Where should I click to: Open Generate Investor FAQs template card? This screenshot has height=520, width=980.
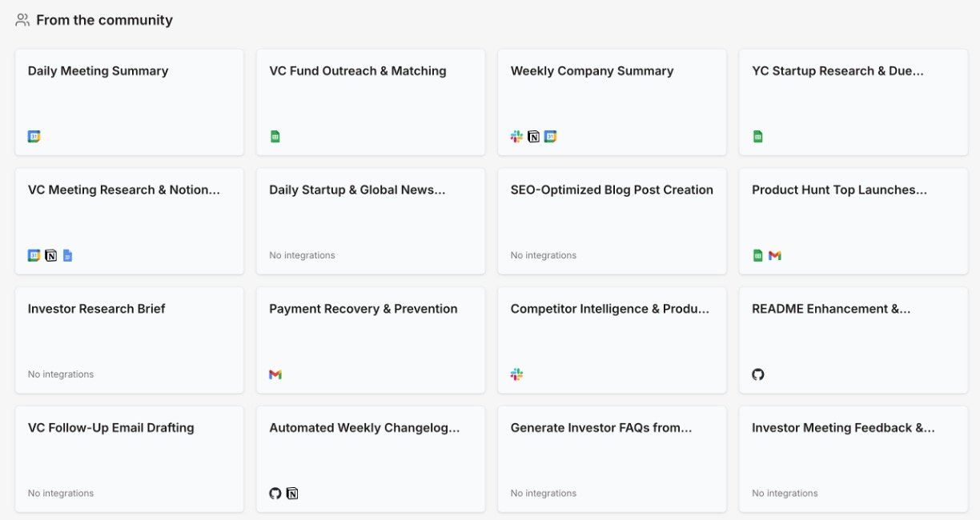pyautogui.click(x=612, y=458)
